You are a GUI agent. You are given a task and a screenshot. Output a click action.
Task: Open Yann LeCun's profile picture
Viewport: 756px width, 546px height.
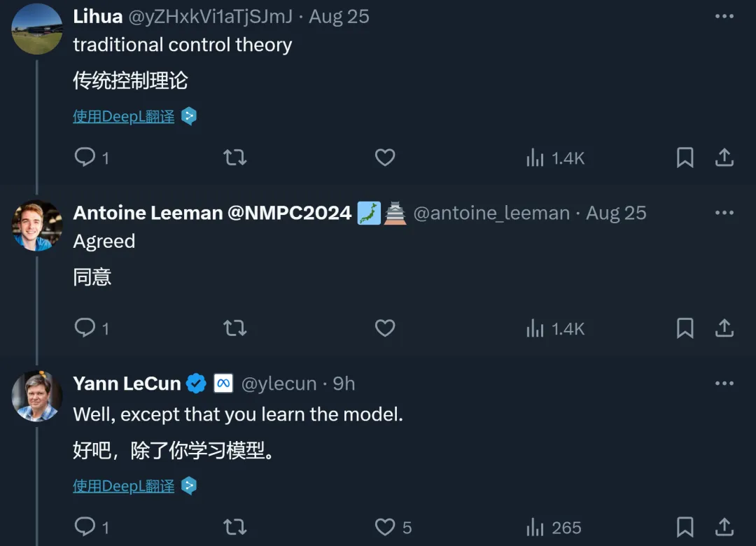36,396
